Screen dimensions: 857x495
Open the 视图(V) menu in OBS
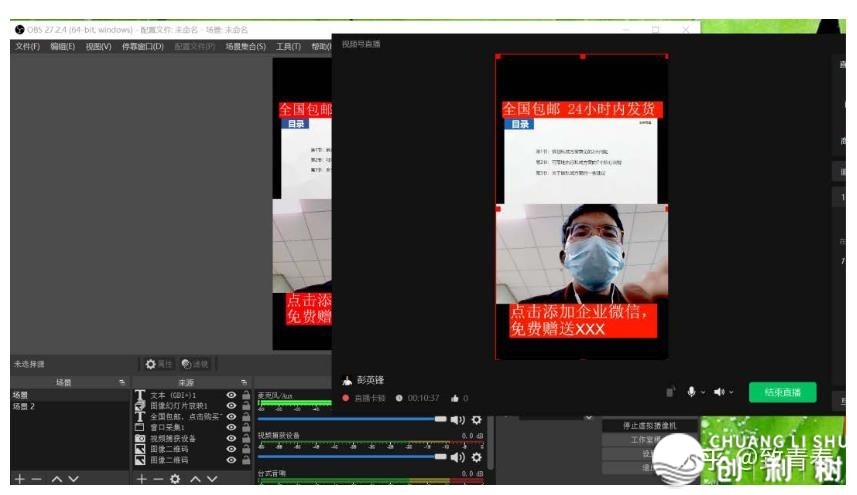(98, 46)
